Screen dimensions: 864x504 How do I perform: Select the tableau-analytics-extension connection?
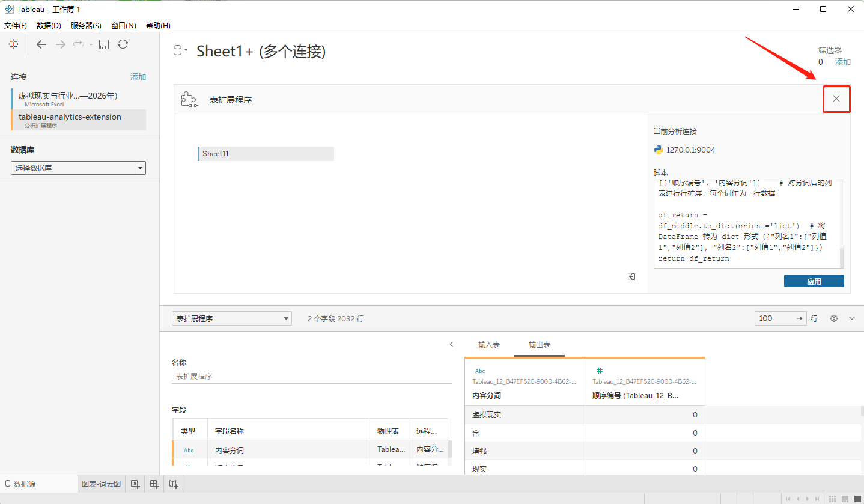[78, 120]
